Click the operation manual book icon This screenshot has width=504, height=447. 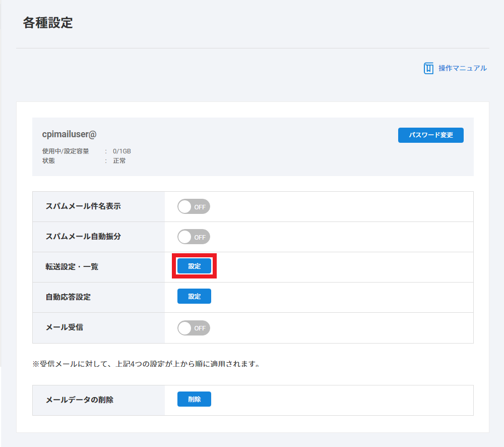pyautogui.click(x=428, y=68)
